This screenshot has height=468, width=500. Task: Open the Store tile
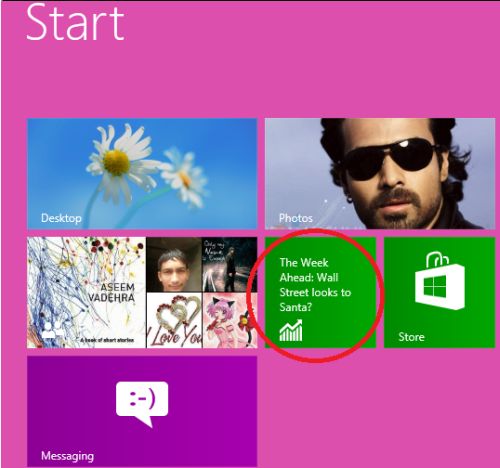click(x=440, y=292)
